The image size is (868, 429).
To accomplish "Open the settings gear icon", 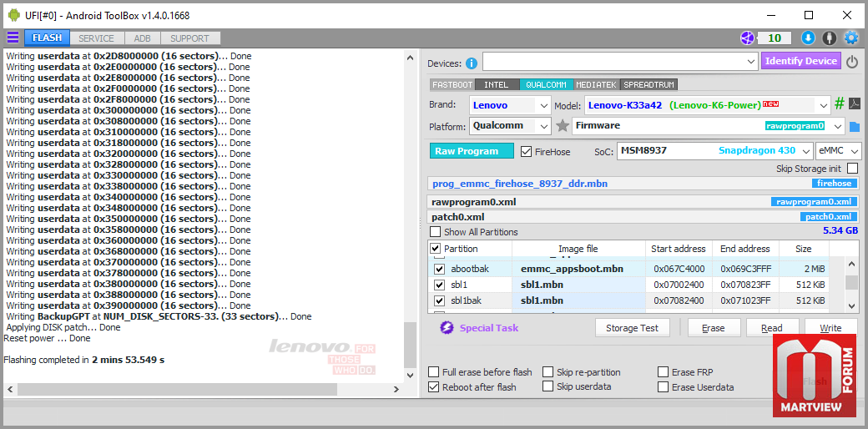I will point(850,38).
